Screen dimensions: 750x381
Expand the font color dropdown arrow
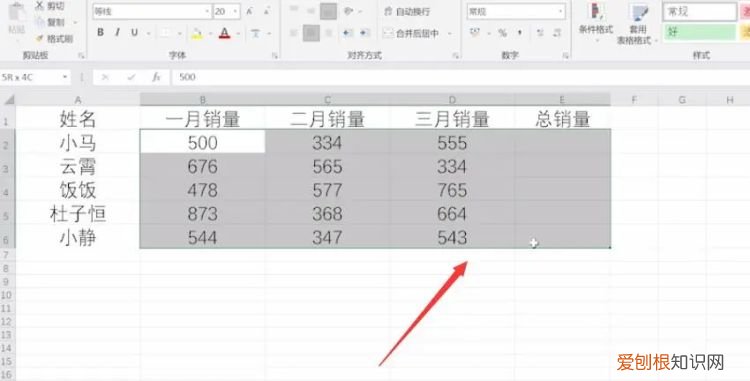pos(239,33)
